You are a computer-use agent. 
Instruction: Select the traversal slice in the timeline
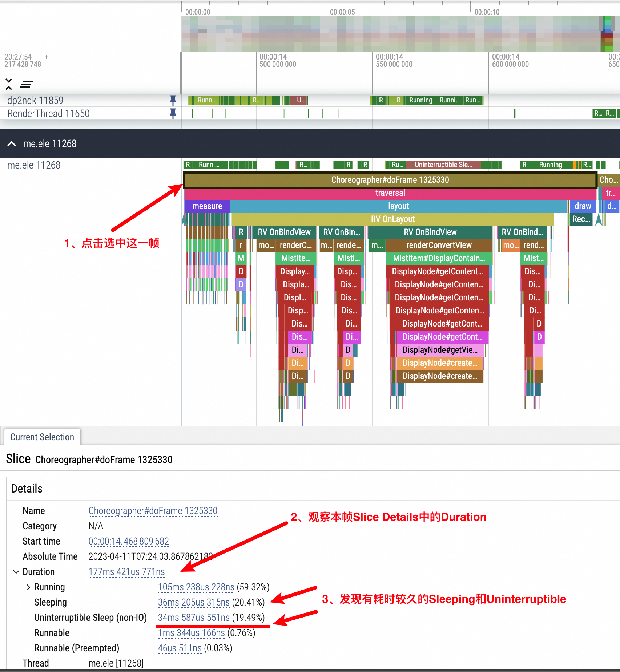point(390,193)
